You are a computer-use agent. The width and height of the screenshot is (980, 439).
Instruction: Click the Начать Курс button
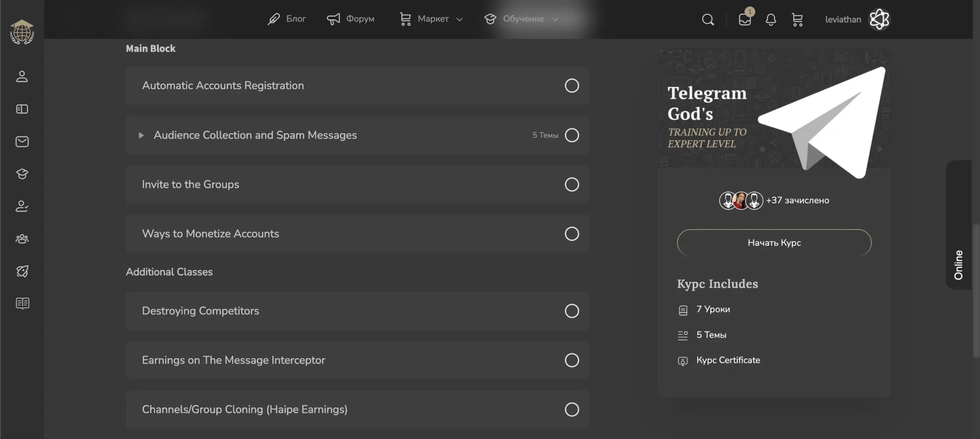pos(774,242)
